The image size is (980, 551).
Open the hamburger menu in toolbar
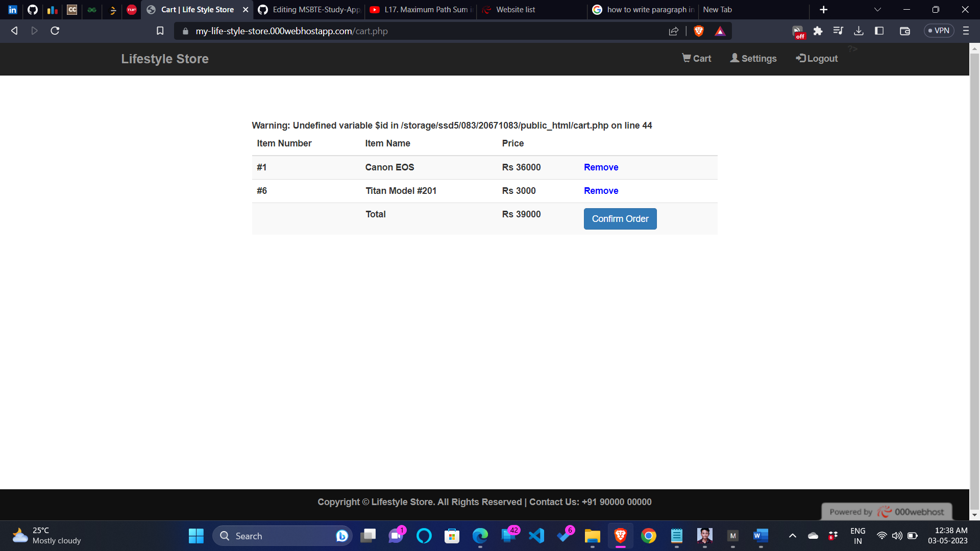(x=966, y=31)
